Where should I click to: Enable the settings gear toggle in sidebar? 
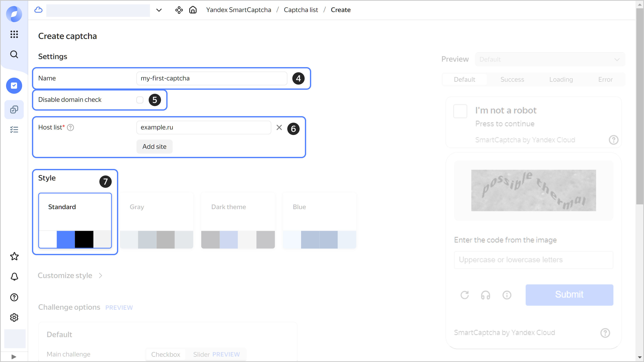(x=14, y=317)
